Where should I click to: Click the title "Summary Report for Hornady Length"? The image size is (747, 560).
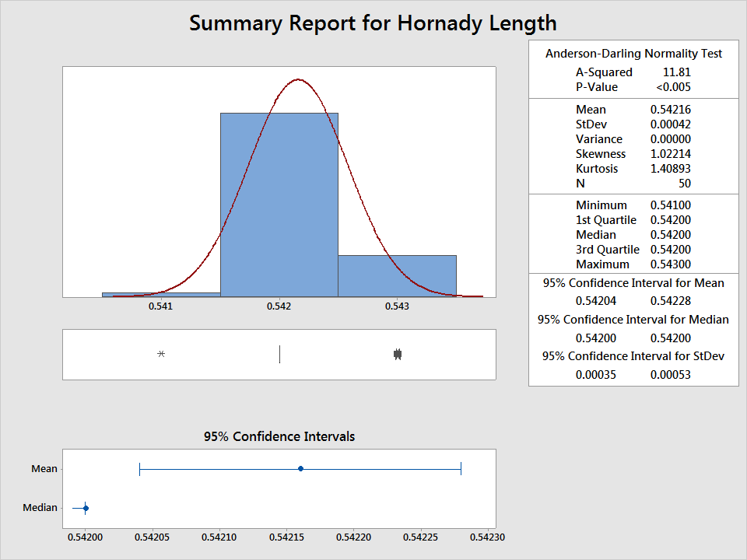(373, 23)
